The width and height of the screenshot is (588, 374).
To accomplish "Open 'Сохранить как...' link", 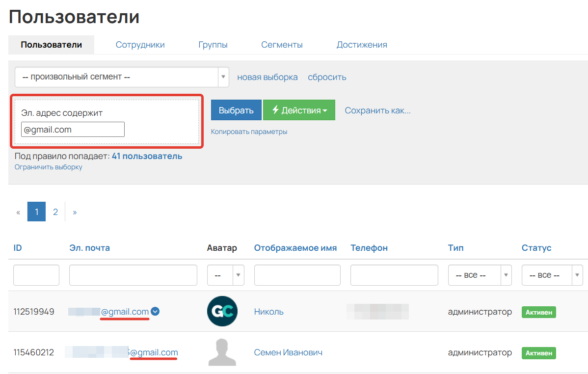I will click(x=377, y=110).
